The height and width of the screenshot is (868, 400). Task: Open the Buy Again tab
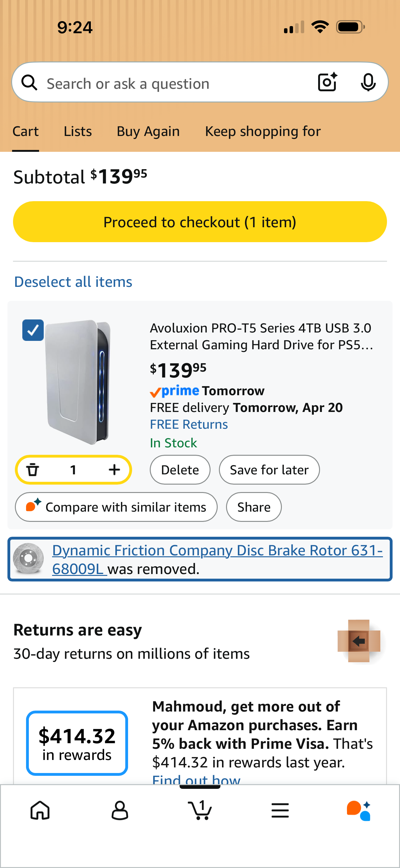pyautogui.click(x=148, y=131)
